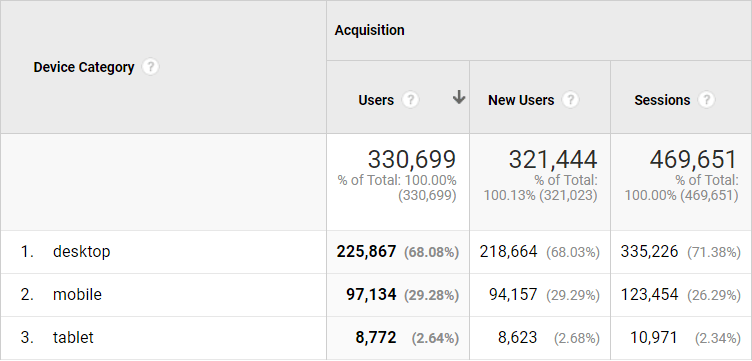Click row number 2. beside mobile
752x361 pixels.
coord(27,294)
